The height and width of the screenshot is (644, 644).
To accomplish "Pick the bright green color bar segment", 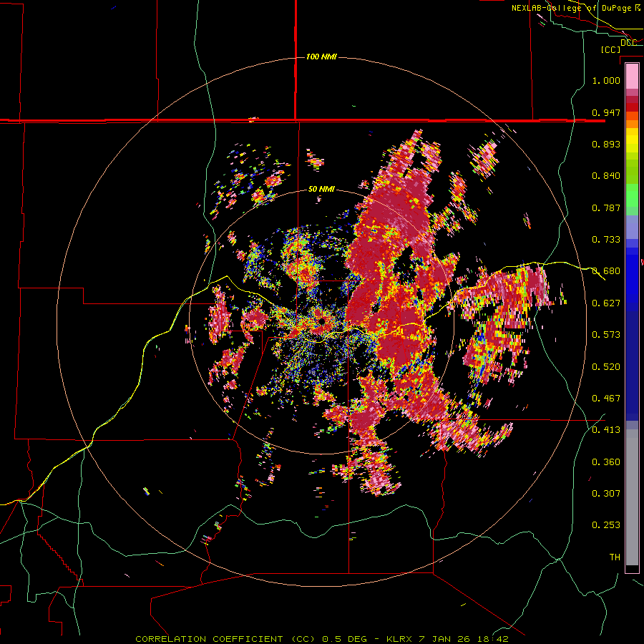I will point(632,195).
